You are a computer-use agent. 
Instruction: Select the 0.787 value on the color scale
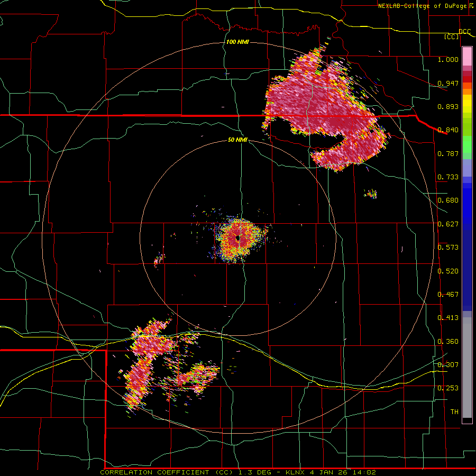[448, 153]
